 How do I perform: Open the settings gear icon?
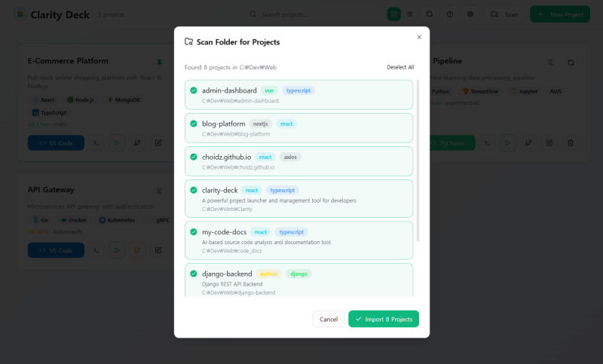(x=470, y=14)
